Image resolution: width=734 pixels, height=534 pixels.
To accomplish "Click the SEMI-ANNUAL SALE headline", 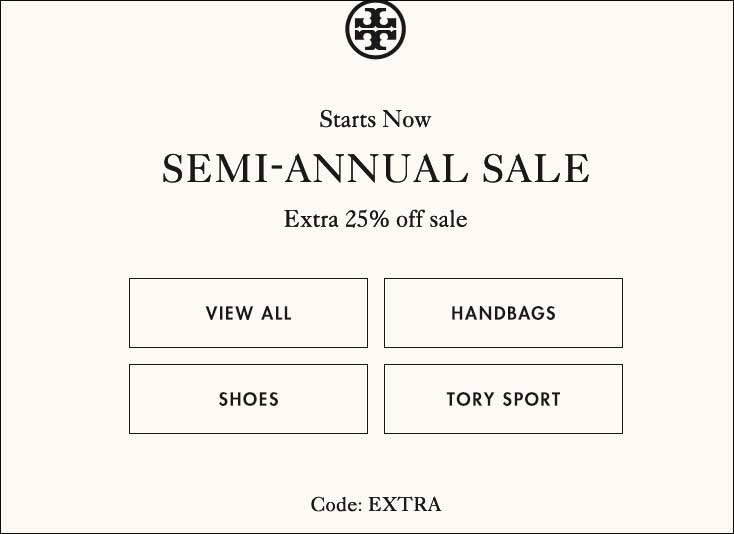I will click(375, 168).
